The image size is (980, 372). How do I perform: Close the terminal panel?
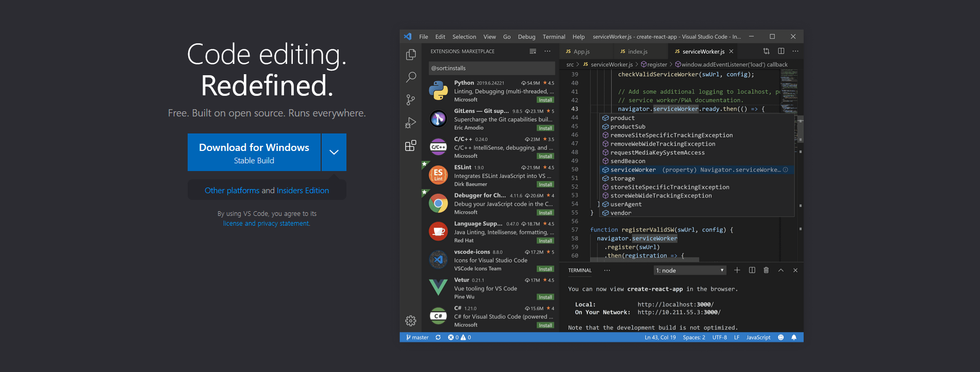click(795, 270)
